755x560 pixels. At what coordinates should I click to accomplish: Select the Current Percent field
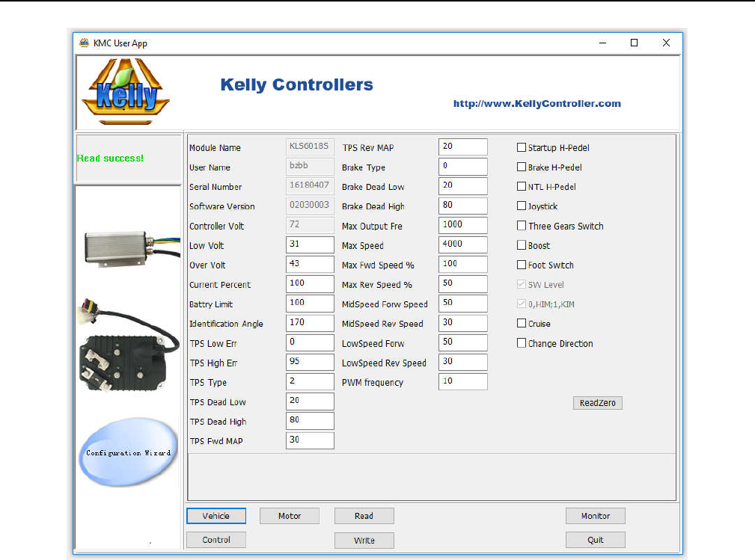coord(310,284)
